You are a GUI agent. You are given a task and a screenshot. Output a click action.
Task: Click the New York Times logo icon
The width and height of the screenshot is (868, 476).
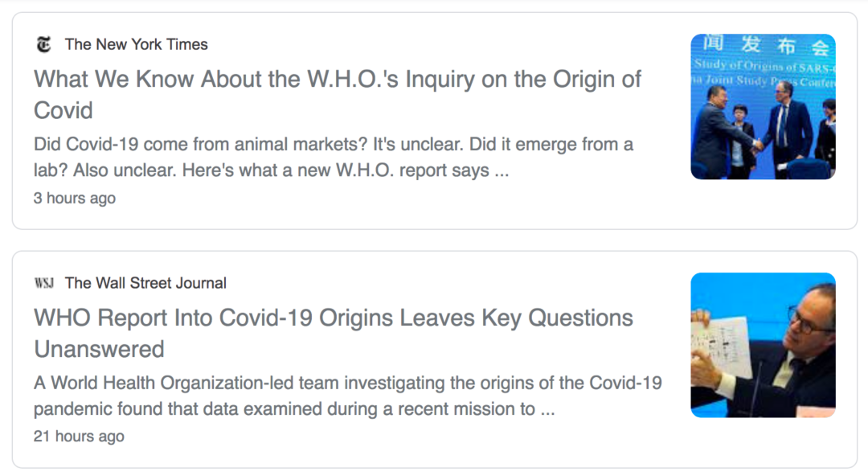43,44
